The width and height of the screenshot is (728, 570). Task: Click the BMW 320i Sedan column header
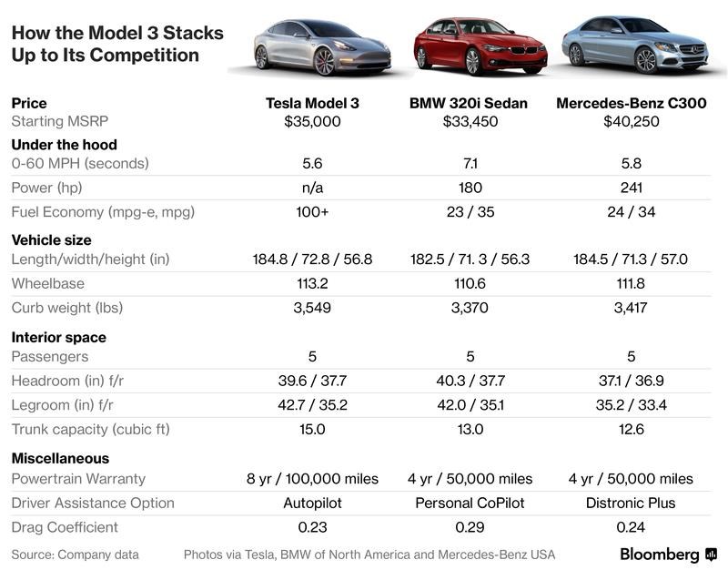coord(469,103)
